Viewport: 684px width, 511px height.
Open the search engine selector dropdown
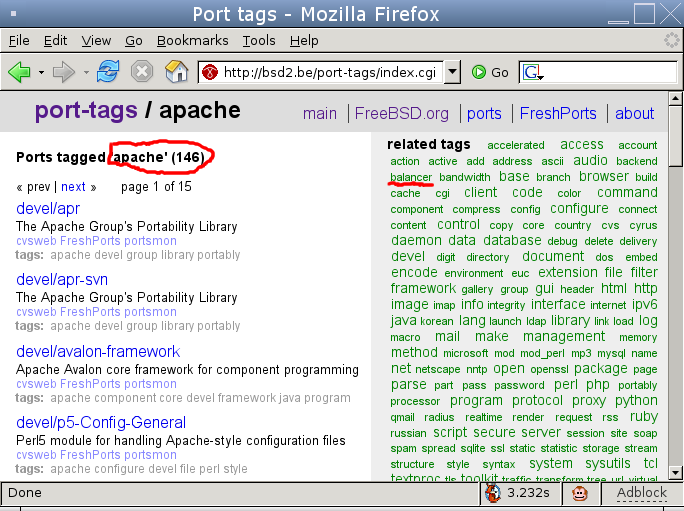[532, 72]
